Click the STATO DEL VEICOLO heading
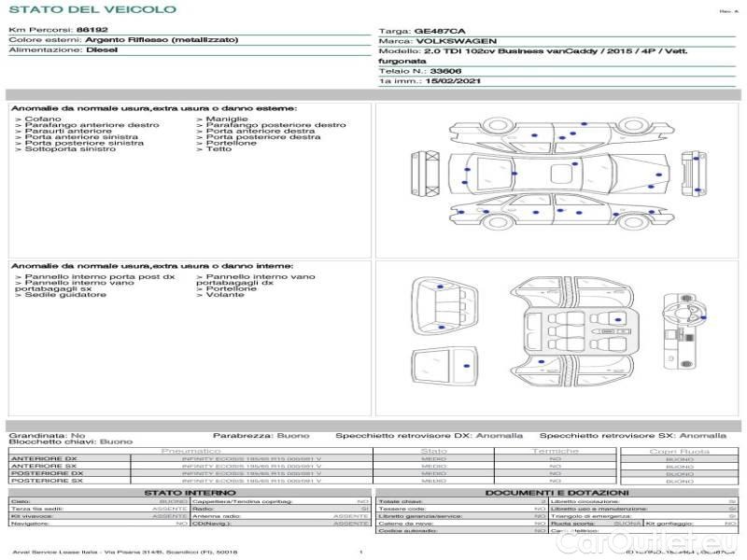This screenshot has height=560, width=747. click(92, 9)
